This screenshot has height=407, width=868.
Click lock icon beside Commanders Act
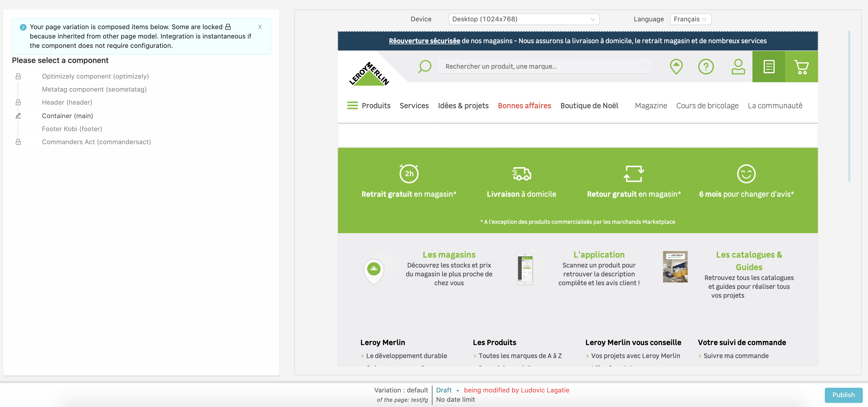pyautogui.click(x=18, y=142)
